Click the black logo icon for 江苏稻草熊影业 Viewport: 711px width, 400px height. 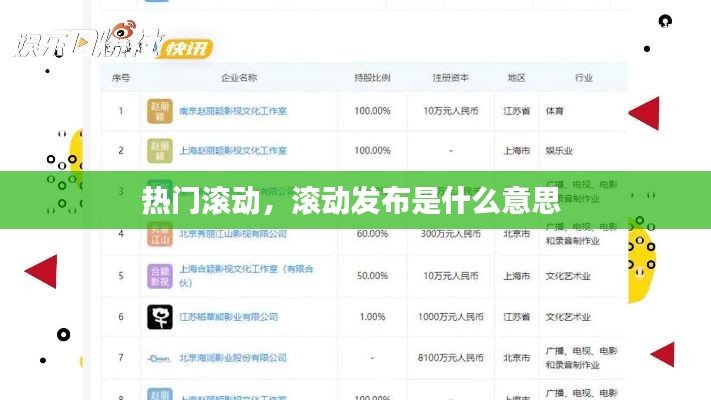click(158, 317)
